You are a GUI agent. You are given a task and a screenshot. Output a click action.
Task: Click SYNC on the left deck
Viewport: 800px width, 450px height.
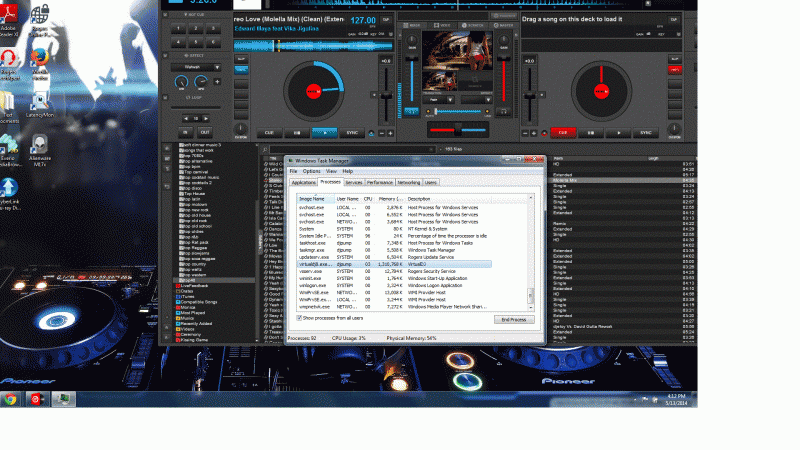point(352,133)
